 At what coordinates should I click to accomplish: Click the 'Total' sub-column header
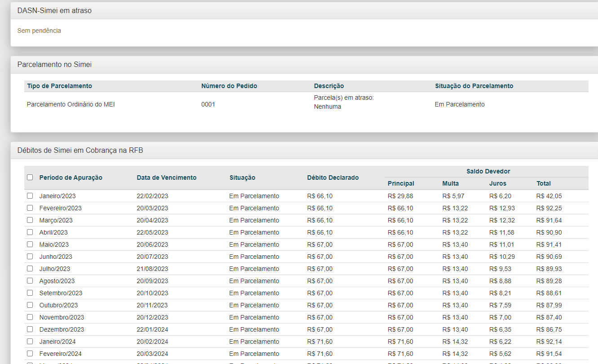coord(544,183)
